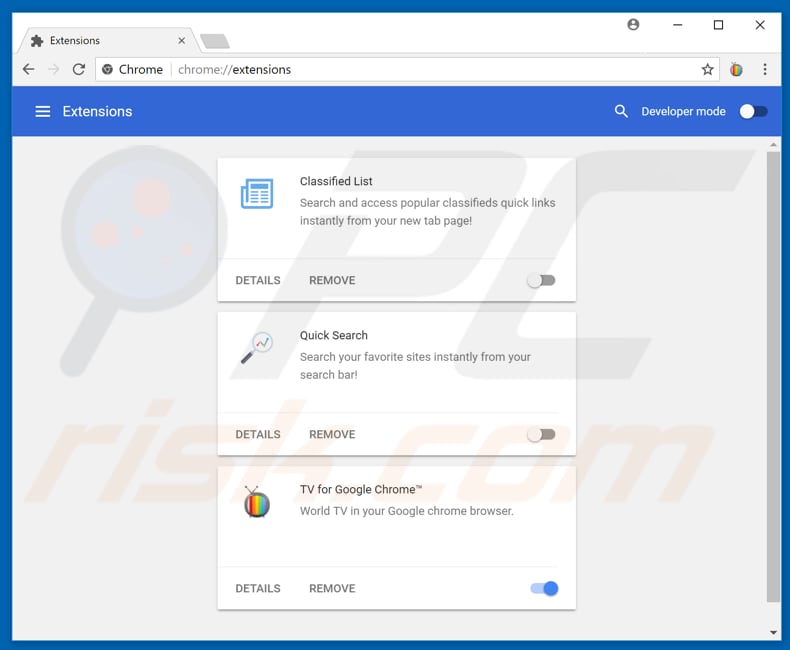790x650 pixels.
Task: Click the Developer mode label
Action: coord(683,111)
